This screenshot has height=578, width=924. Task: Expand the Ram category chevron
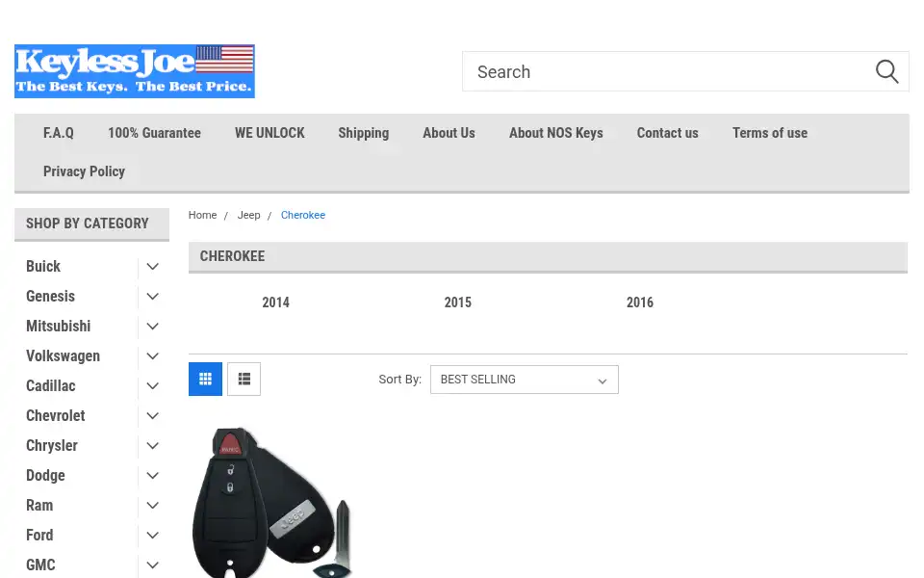tap(153, 506)
